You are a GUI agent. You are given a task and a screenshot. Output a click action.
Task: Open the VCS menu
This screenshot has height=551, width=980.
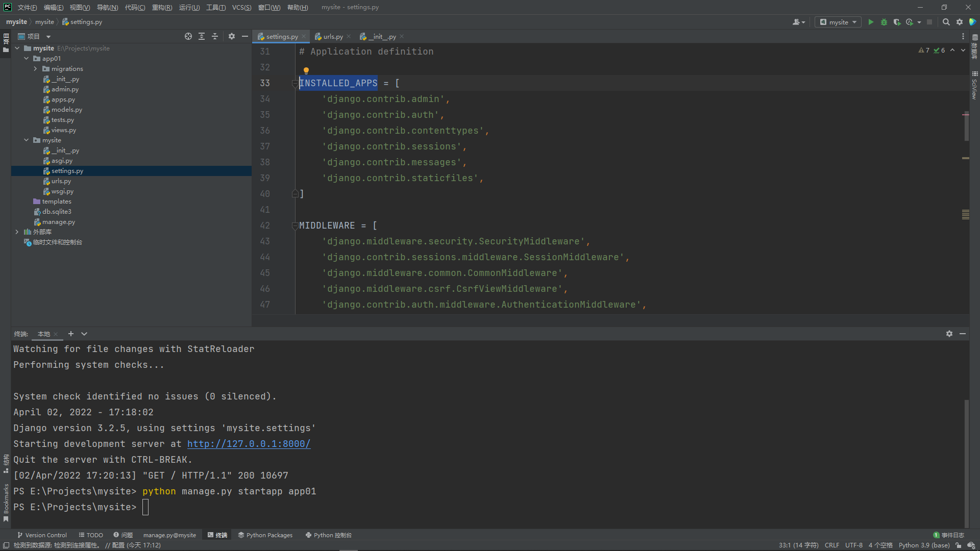click(241, 7)
